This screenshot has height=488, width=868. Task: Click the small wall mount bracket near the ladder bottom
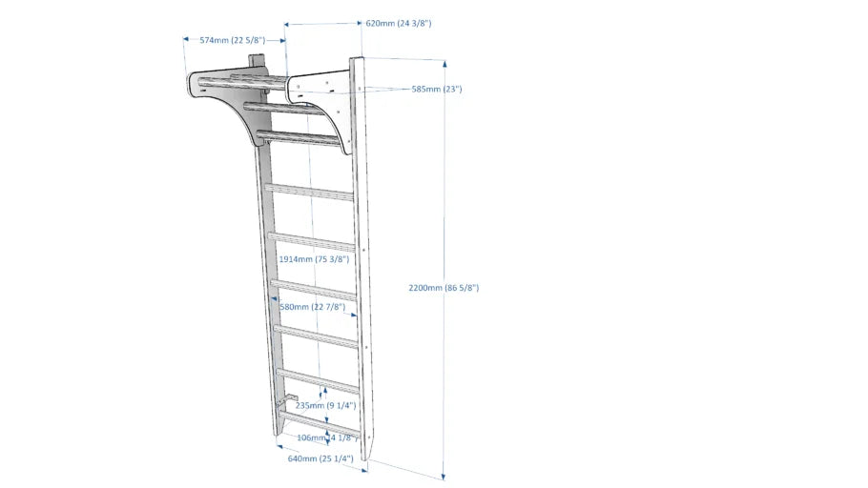(x=290, y=401)
